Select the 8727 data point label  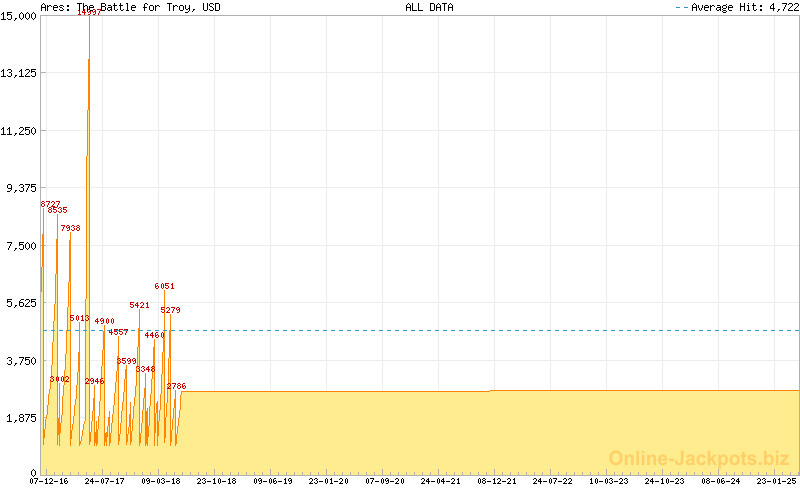coord(51,204)
